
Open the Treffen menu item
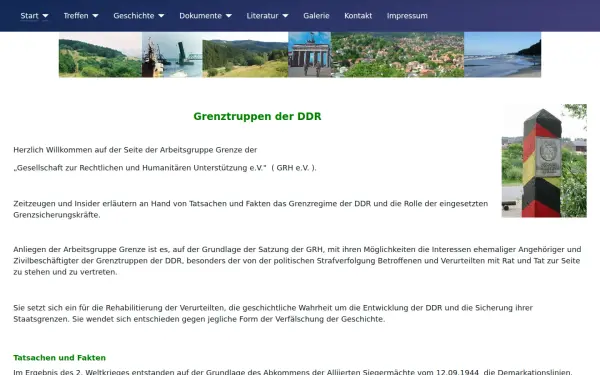[76, 16]
